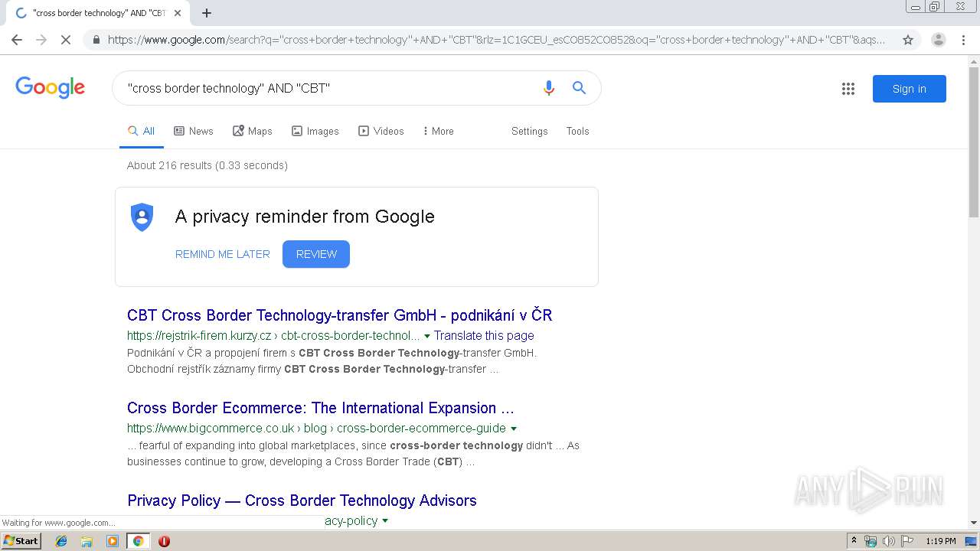Open the media player taskbar icon
The image size is (980, 551).
point(113,541)
